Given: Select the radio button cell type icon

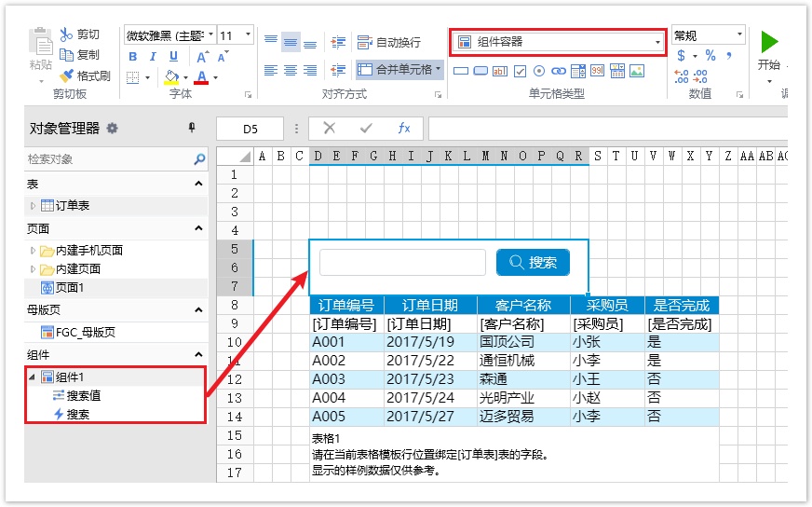Looking at the screenshot, I should (539, 71).
